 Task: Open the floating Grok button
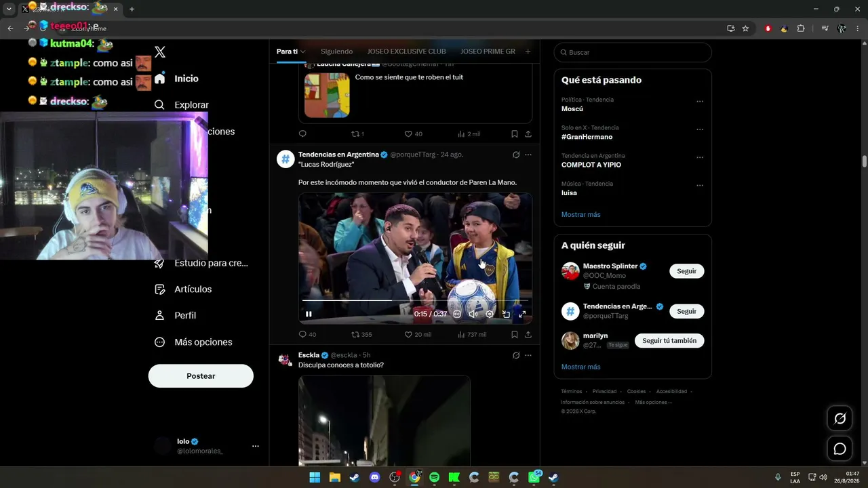[840, 419]
